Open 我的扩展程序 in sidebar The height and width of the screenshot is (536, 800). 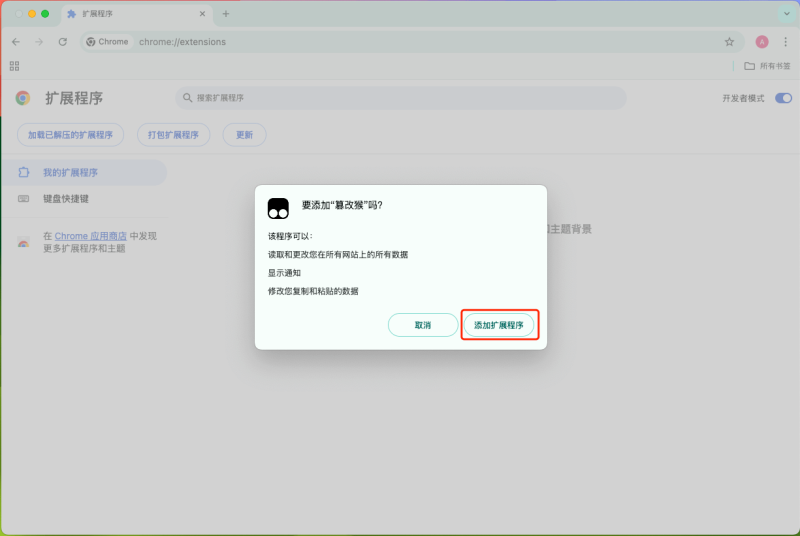click(x=84, y=172)
